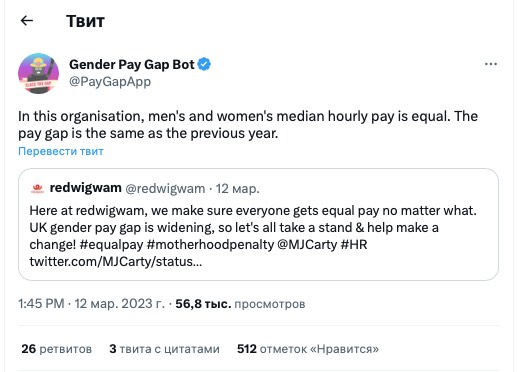Open the Gender Pay Gap Bot profile name
The height and width of the screenshot is (372, 517).
132,64
